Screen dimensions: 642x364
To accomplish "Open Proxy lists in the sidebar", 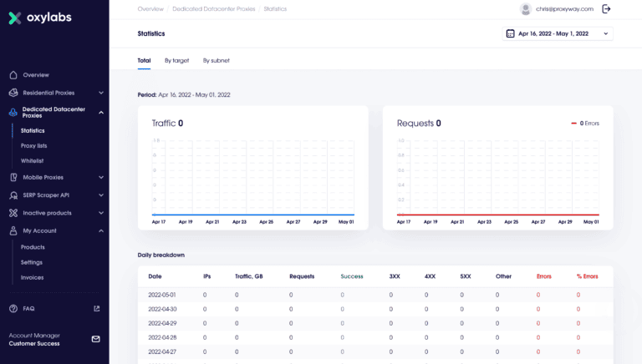I will (34, 145).
